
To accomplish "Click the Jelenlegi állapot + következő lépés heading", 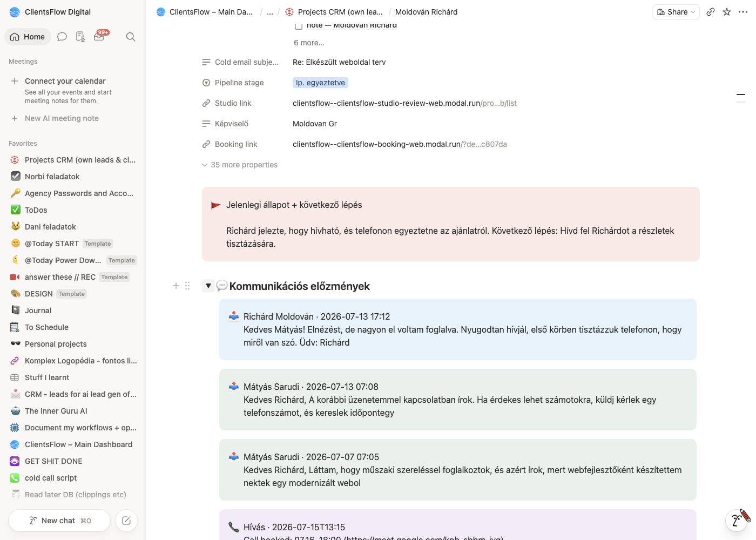I will 294,205.
